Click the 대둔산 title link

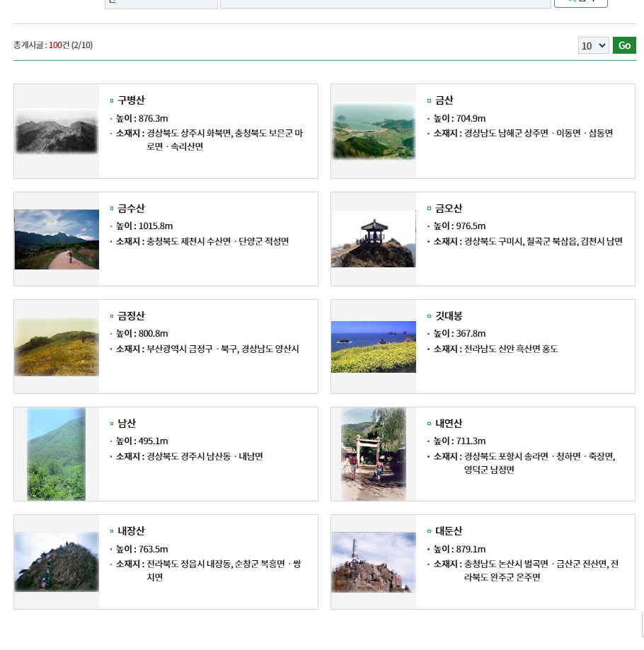449,530
